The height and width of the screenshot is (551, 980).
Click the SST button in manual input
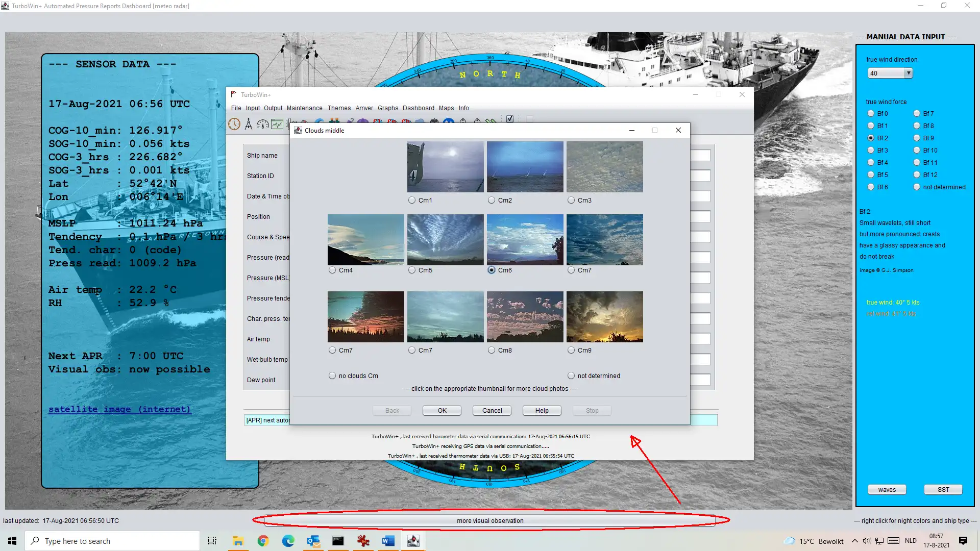(943, 489)
